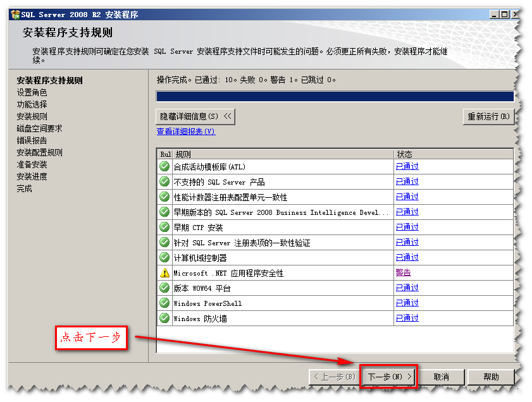Click rule text 计算机域控制器

point(200,258)
